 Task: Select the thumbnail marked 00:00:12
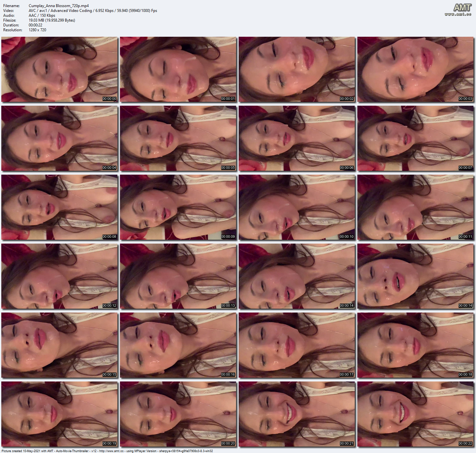click(x=59, y=276)
